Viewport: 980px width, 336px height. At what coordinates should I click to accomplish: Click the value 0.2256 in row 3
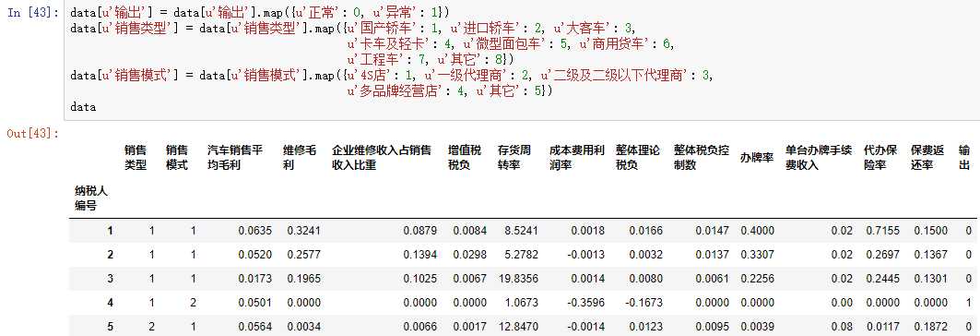point(757,279)
